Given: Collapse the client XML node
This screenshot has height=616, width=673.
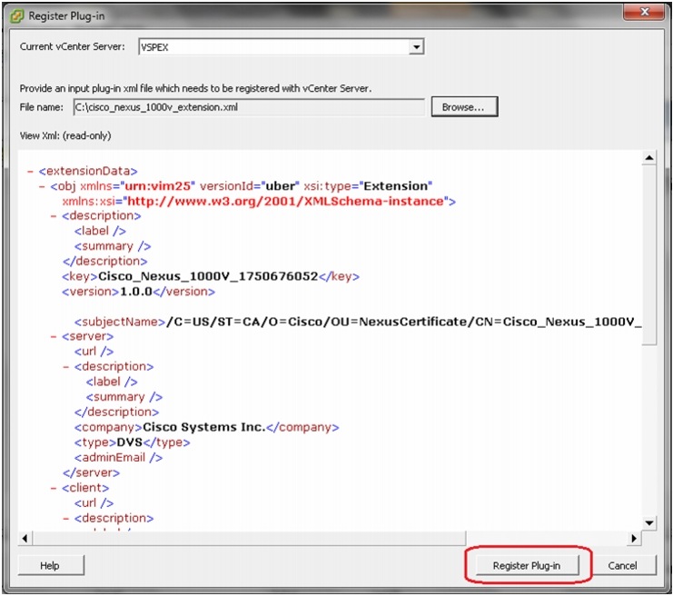Looking at the screenshot, I should coord(54,488).
